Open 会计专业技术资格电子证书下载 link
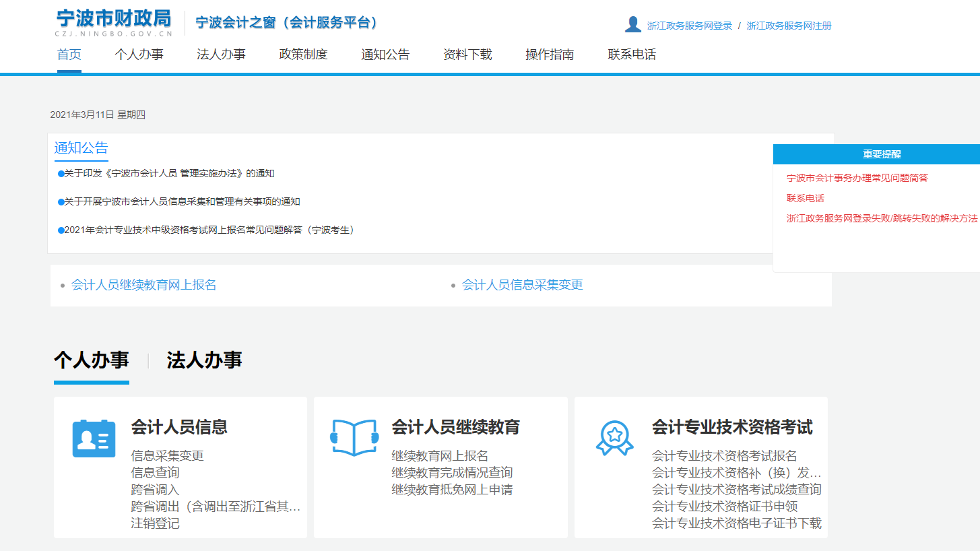Image resolution: width=980 pixels, height=551 pixels. [x=736, y=523]
